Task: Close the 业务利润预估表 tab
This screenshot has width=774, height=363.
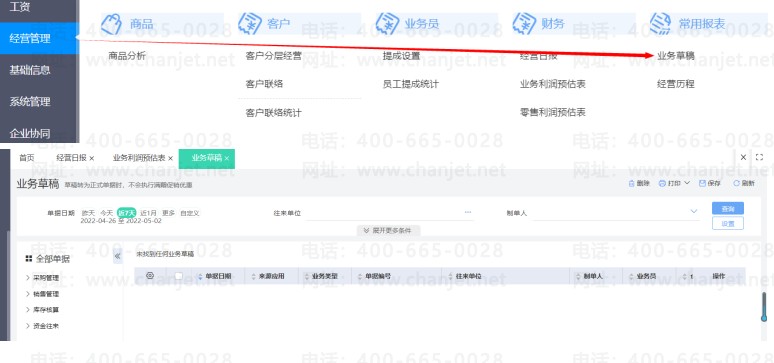Action: (x=170, y=159)
